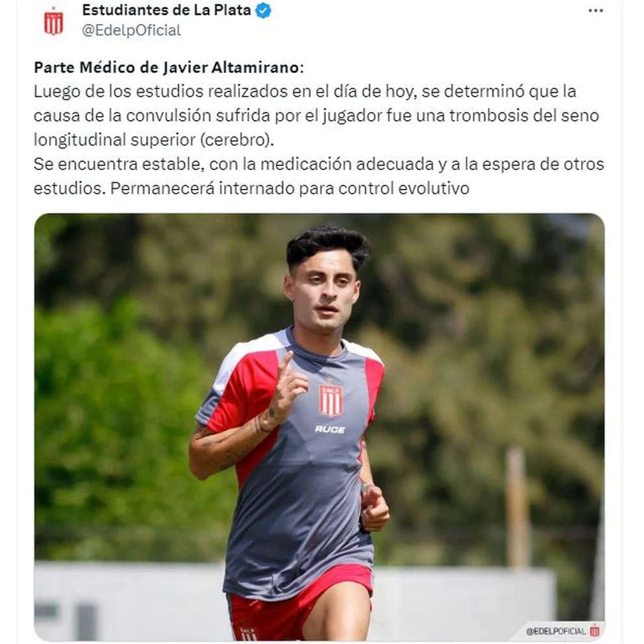Image resolution: width=644 pixels, height=644 pixels.
Task: Click the word "(cerebro)" in the tweet
Action: click(x=237, y=140)
